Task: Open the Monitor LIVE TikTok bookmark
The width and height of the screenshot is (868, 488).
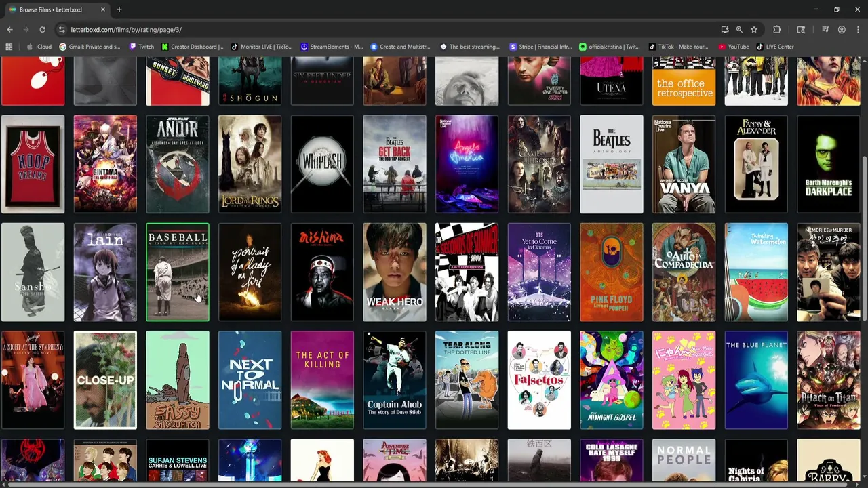Action: point(262,47)
